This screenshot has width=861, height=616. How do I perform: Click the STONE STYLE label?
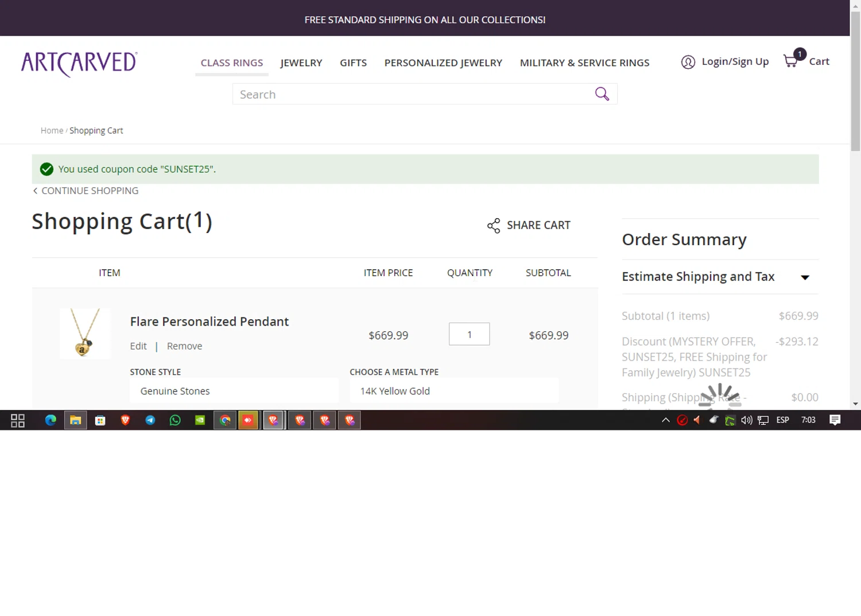point(155,372)
